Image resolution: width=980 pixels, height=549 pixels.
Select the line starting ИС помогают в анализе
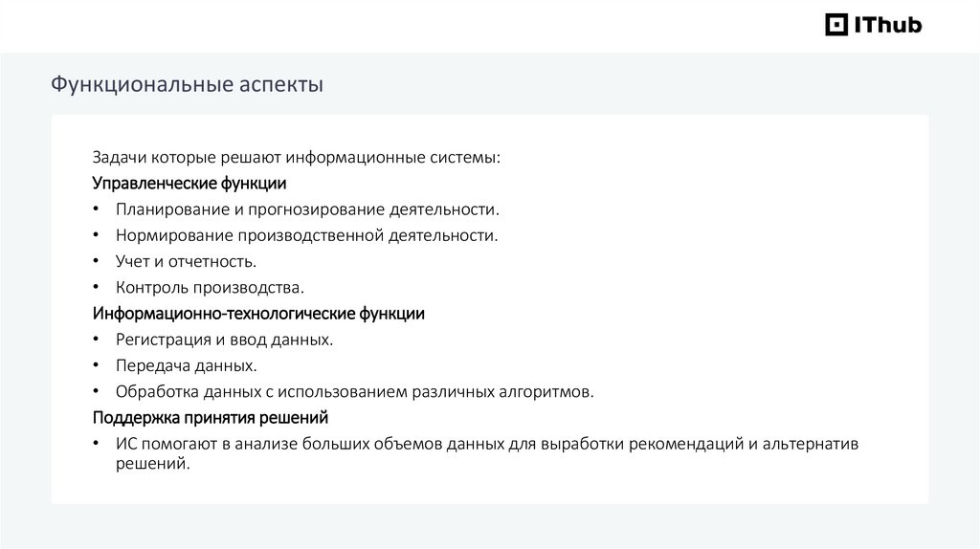pyautogui.click(x=487, y=444)
